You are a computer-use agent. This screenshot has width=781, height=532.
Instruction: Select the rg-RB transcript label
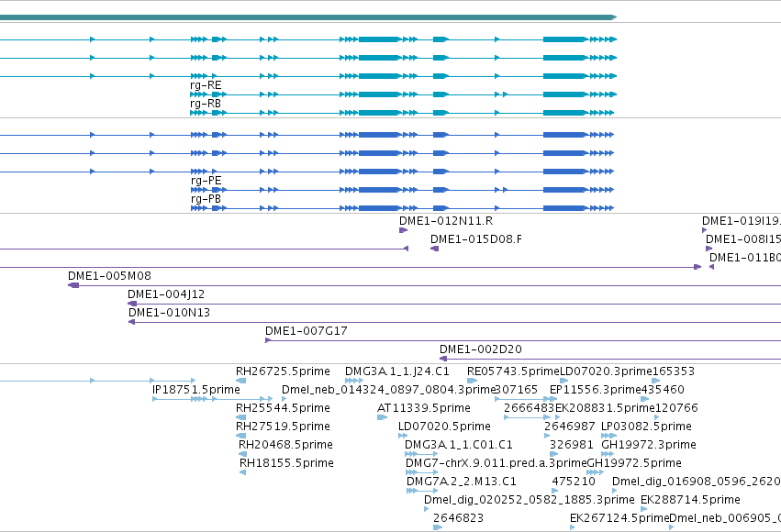click(x=206, y=104)
